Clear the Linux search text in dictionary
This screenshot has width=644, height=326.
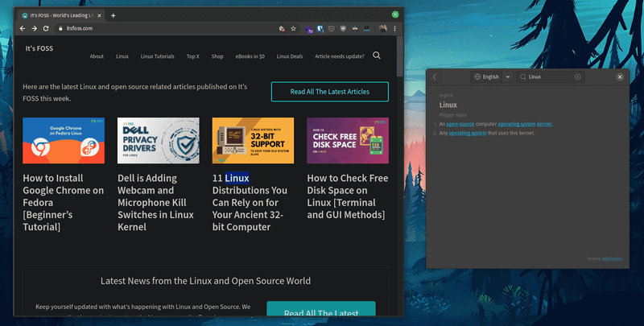point(577,76)
